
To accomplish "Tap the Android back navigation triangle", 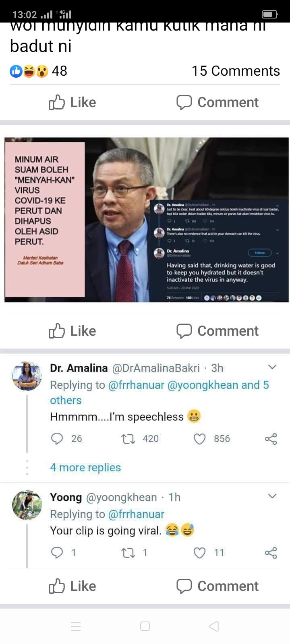I will pos(214,626).
